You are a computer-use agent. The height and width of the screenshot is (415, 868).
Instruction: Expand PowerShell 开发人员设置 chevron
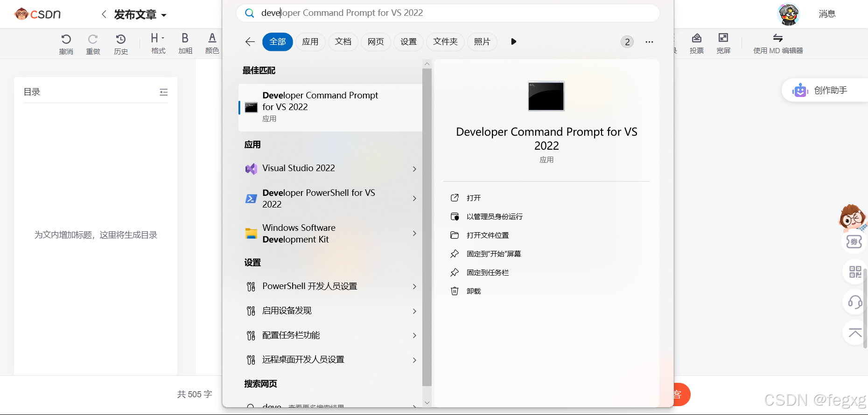[x=414, y=287]
